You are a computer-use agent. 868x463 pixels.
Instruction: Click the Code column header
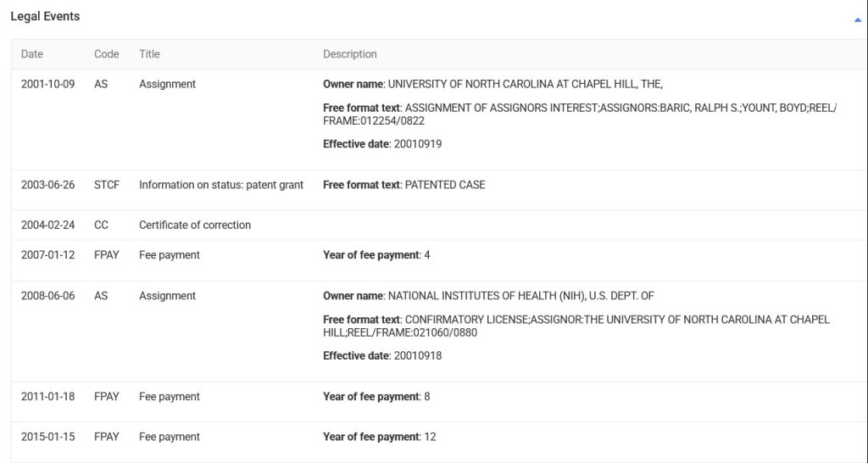click(107, 54)
